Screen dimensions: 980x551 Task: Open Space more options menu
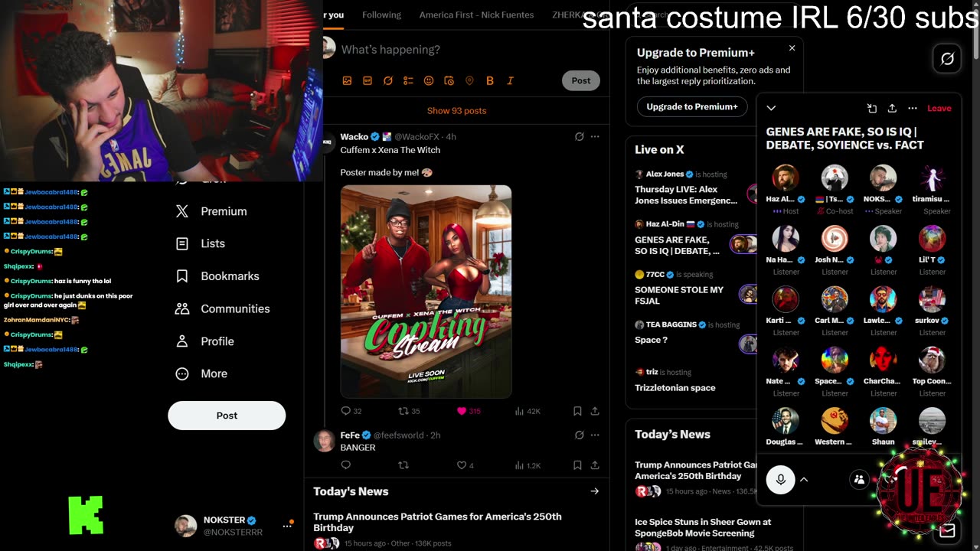point(913,108)
